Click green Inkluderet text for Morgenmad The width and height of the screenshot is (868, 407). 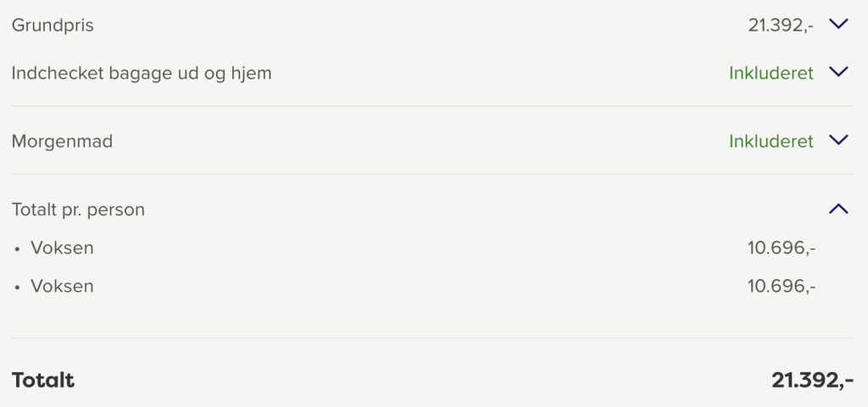click(x=771, y=141)
